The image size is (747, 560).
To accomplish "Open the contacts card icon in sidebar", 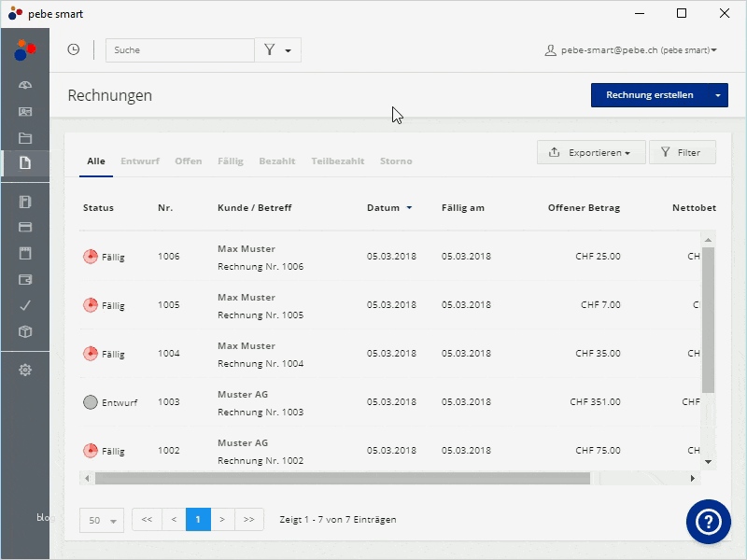I will click(25, 111).
